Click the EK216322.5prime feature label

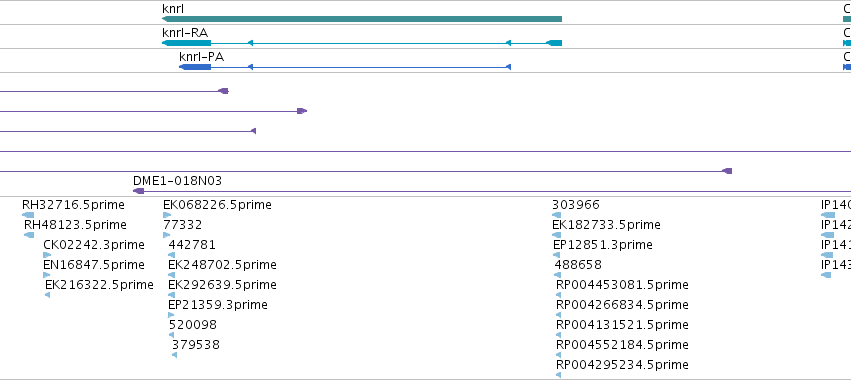coord(99,285)
